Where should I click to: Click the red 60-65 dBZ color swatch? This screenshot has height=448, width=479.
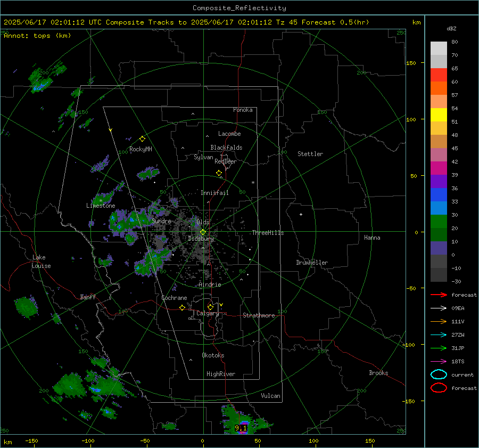pyautogui.click(x=439, y=75)
